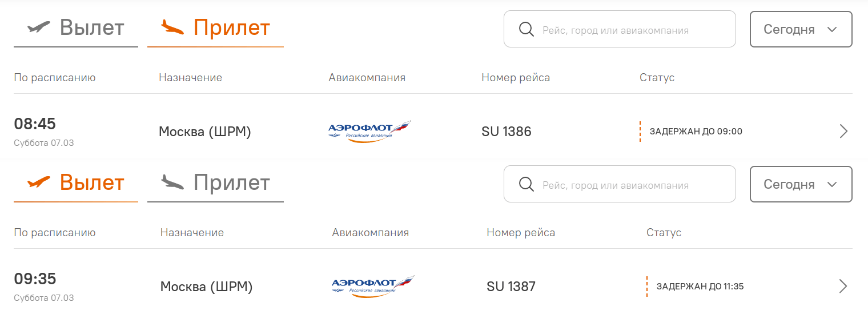Viewport: 868px width, 318px height.
Task: Focus the lower flight search text field
Action: (x=628, y=185)
